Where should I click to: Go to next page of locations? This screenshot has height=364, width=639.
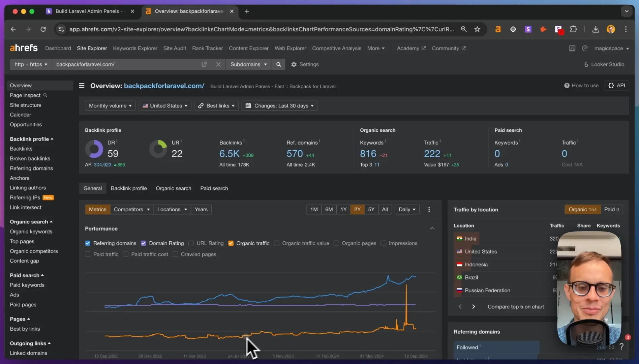474,307
